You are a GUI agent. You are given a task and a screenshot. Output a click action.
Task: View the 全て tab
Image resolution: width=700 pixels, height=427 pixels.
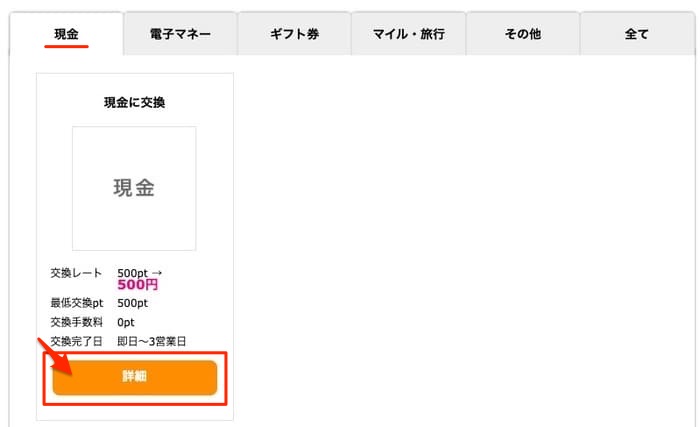coord(637,34)
